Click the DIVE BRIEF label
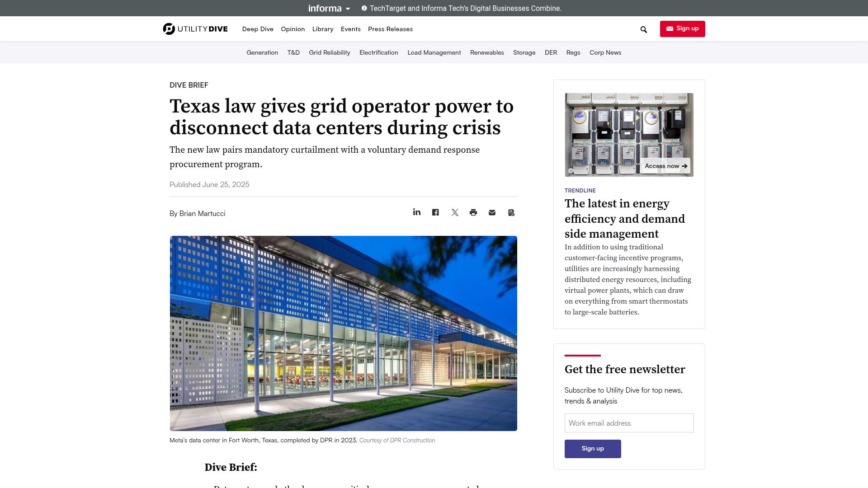 coord(189,85)
